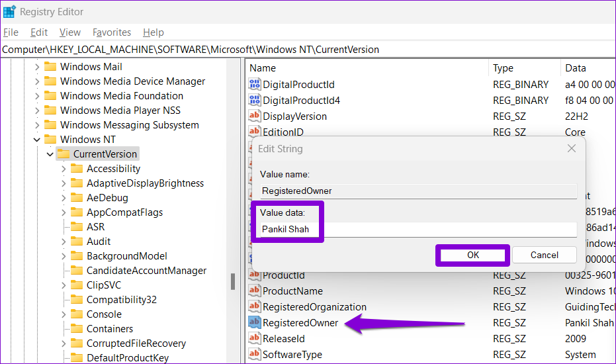The image size is (616, 364).
Task: Click the Registry Editor app icon
Action: coord(9,12)
